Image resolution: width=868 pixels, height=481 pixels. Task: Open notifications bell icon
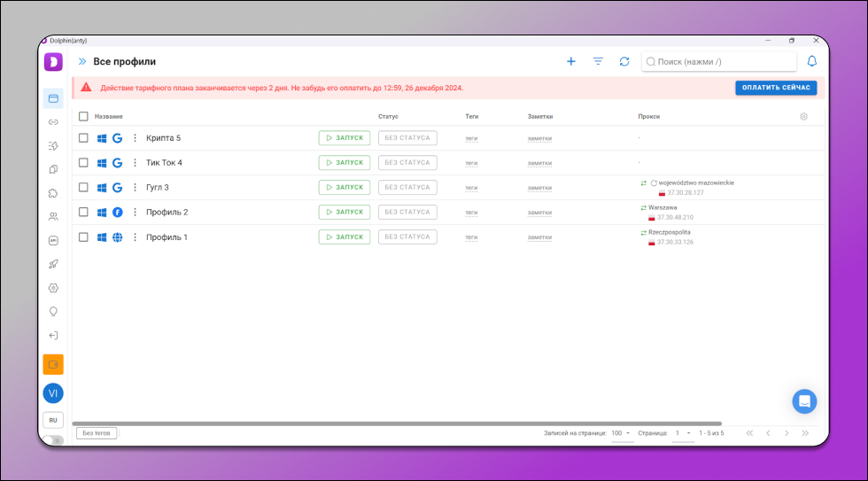click(x=811, y=61)
